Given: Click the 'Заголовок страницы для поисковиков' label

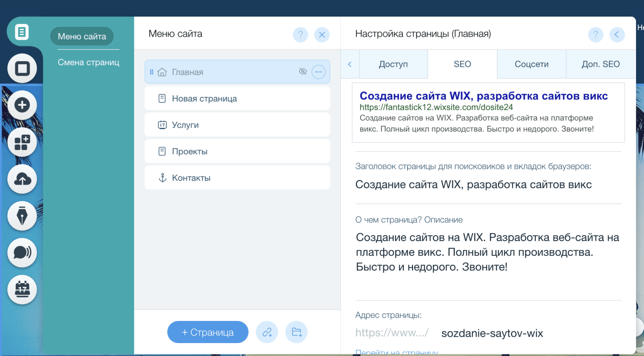Looking at the screenshot, I should [x=473, y=167].
